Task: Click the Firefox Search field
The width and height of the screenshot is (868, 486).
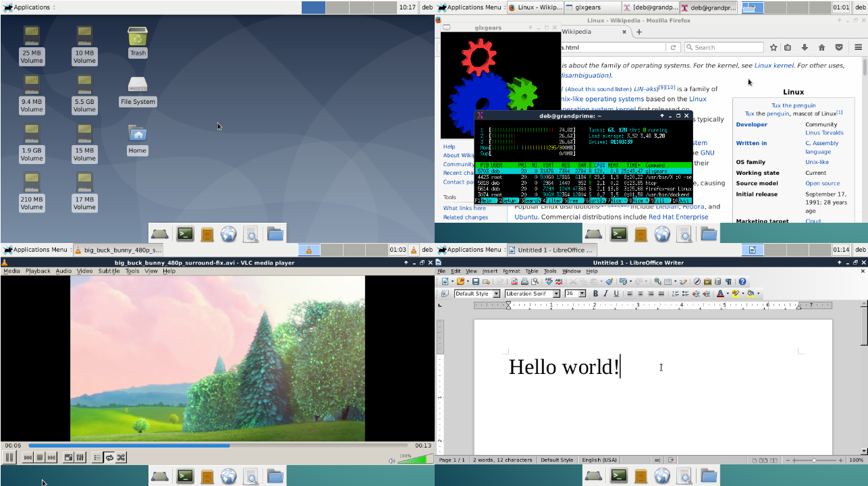Action: pos(724,47)
